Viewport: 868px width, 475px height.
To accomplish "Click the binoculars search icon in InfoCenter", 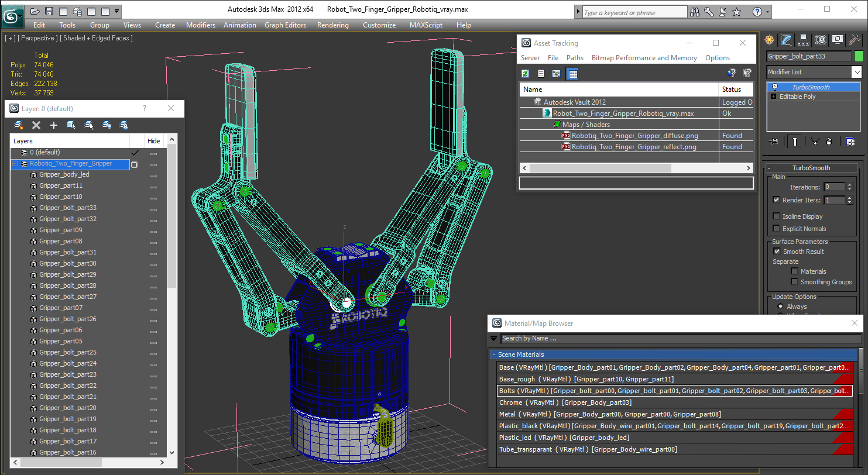I will click(x=695, y=12).
